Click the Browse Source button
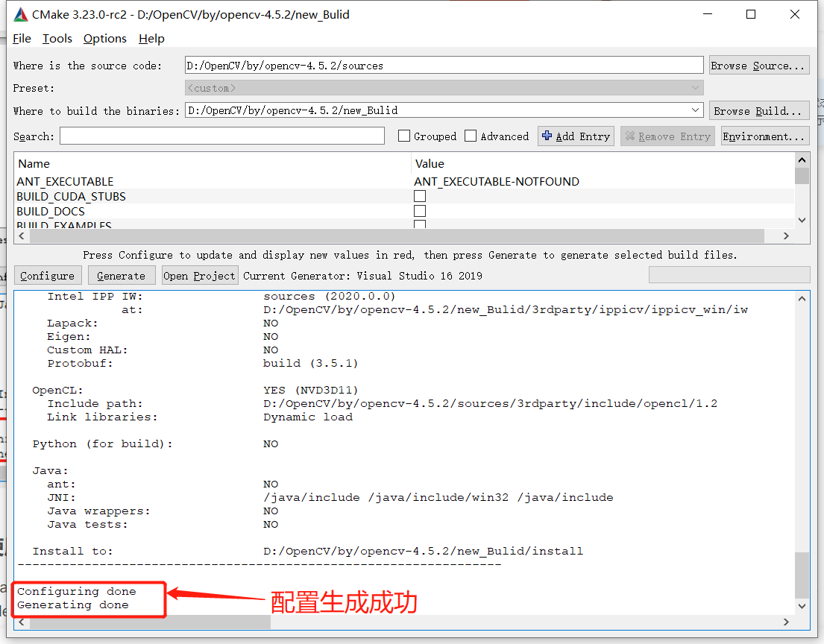 coord(758,66)
